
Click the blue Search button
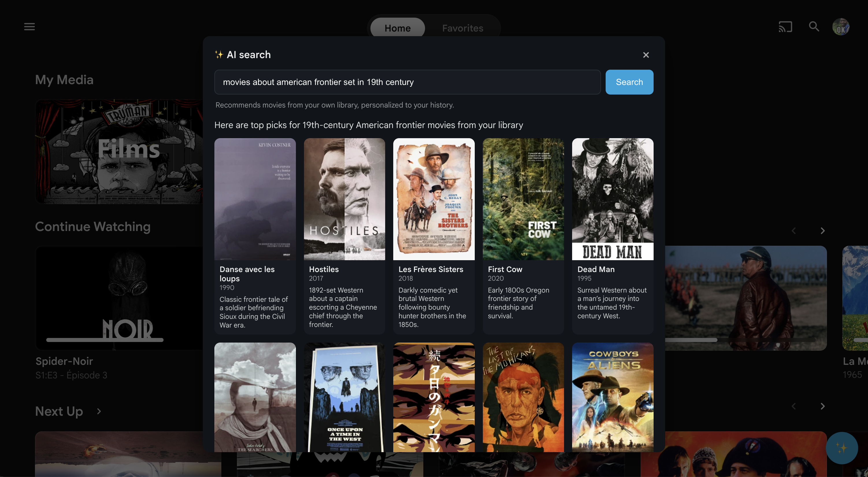click(629, 82)
